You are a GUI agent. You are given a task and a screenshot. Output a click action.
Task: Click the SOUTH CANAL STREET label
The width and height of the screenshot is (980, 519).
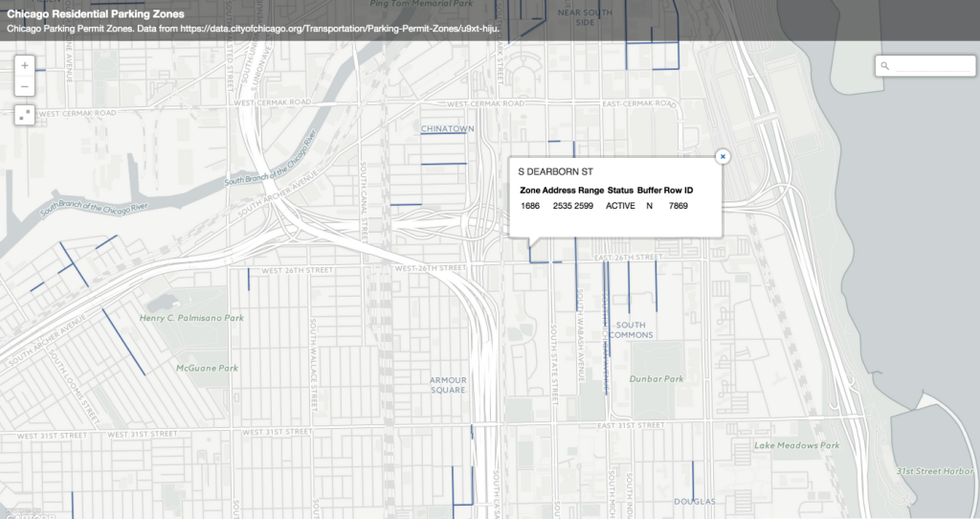pos(363,202)
